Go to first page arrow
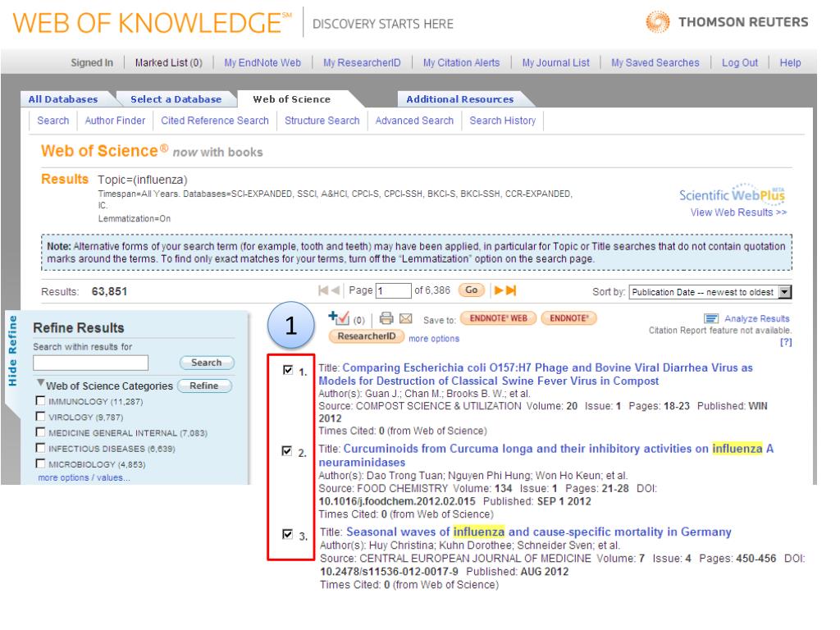The width and height of the screenshot is (840, 630). pyautogui.click(x=323, y=290)
